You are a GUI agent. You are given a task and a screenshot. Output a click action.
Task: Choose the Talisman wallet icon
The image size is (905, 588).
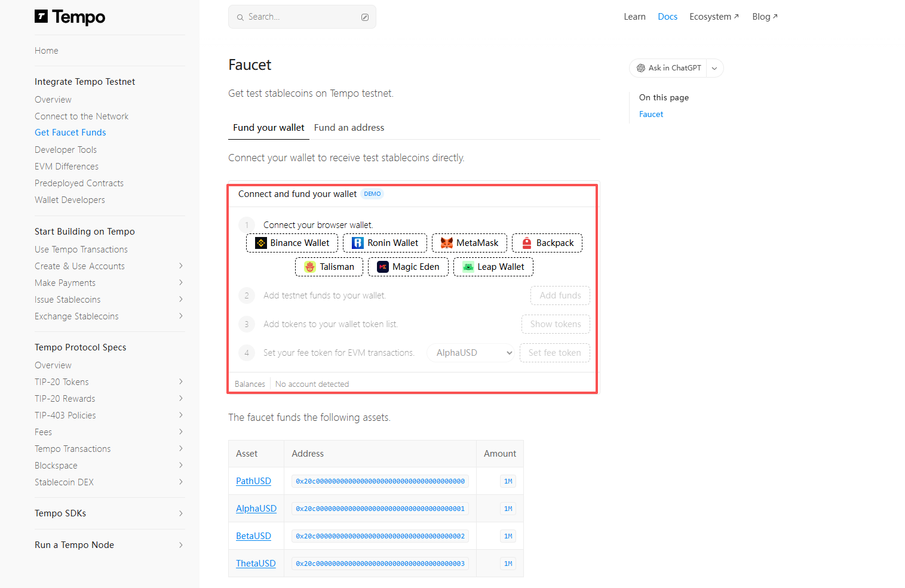tap(310, 267)
